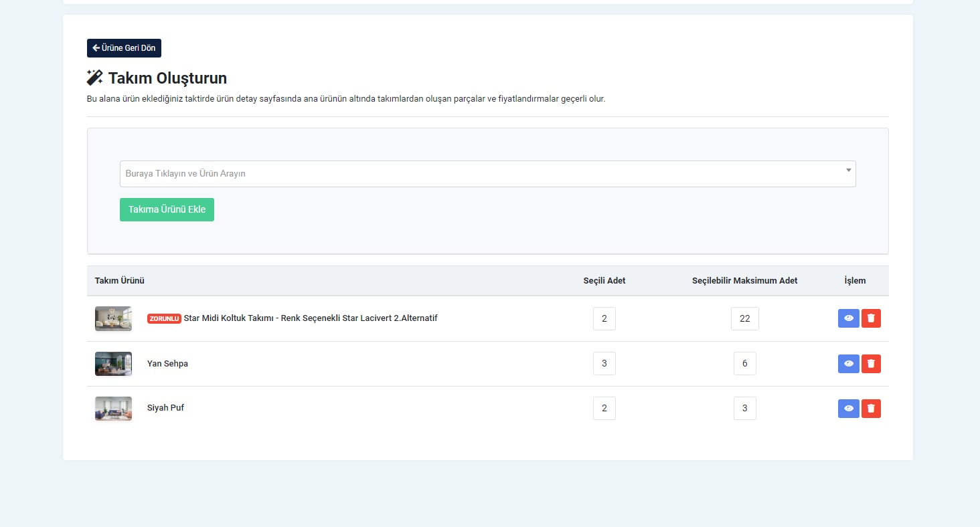Click eye icon for Yan Sehpa

click(848, 364)
